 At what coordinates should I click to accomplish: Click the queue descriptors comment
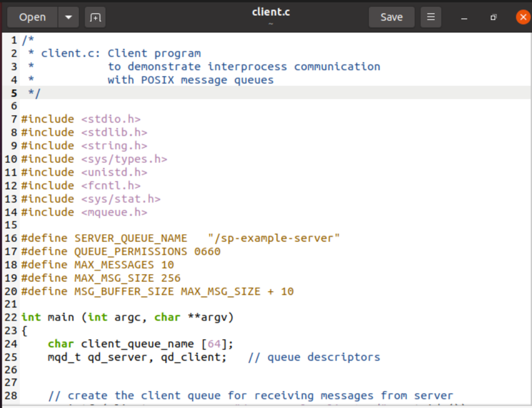point(314,357)
